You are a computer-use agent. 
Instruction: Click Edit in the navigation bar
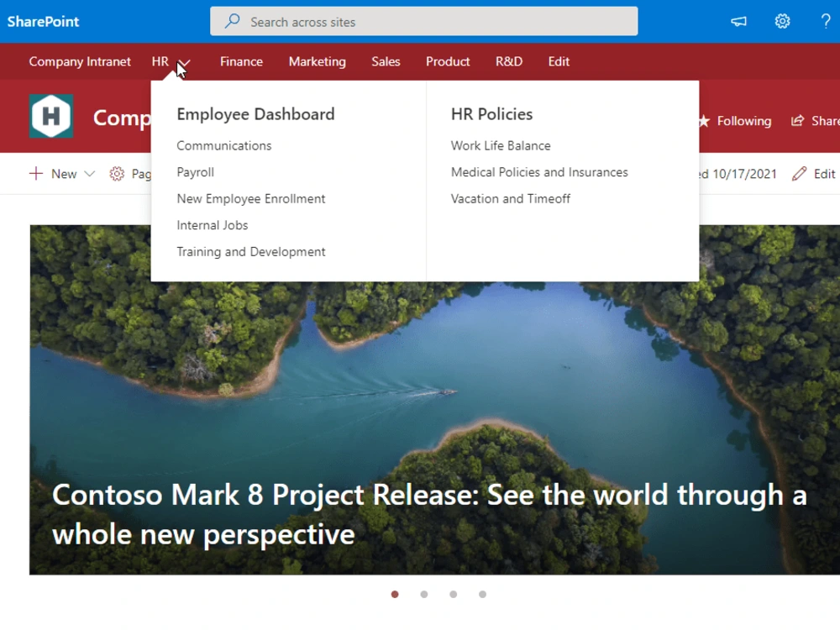click(559, 61)
